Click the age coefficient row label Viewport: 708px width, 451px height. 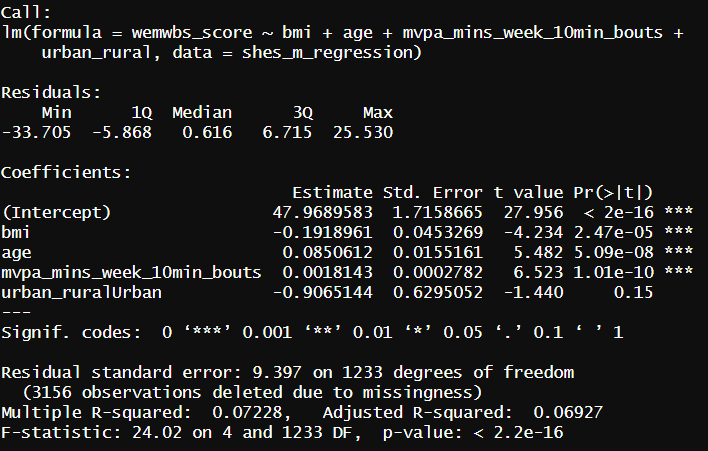click(x=16, y=252)
